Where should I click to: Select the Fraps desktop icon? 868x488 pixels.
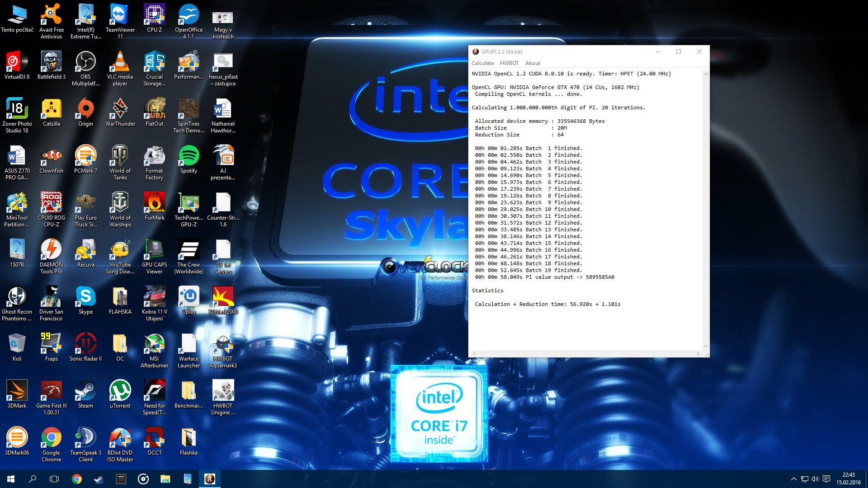51,348
